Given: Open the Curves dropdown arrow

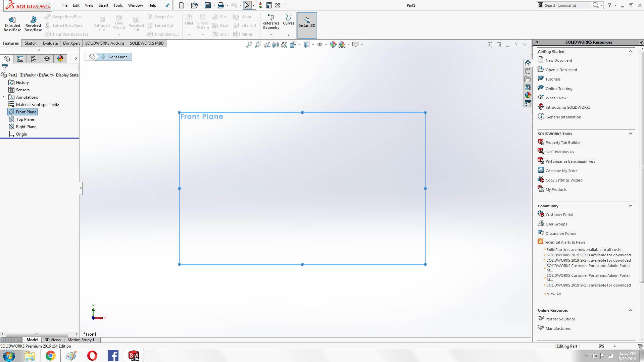Looking at the screenshot, I should click(288, 35).
